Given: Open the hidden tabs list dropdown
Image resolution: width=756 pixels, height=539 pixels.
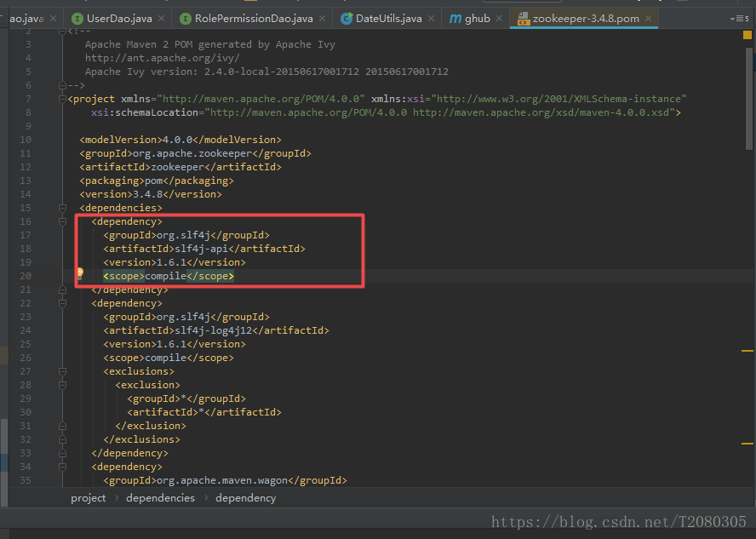Looking at the screenshot, I should (x=739, y=19).
